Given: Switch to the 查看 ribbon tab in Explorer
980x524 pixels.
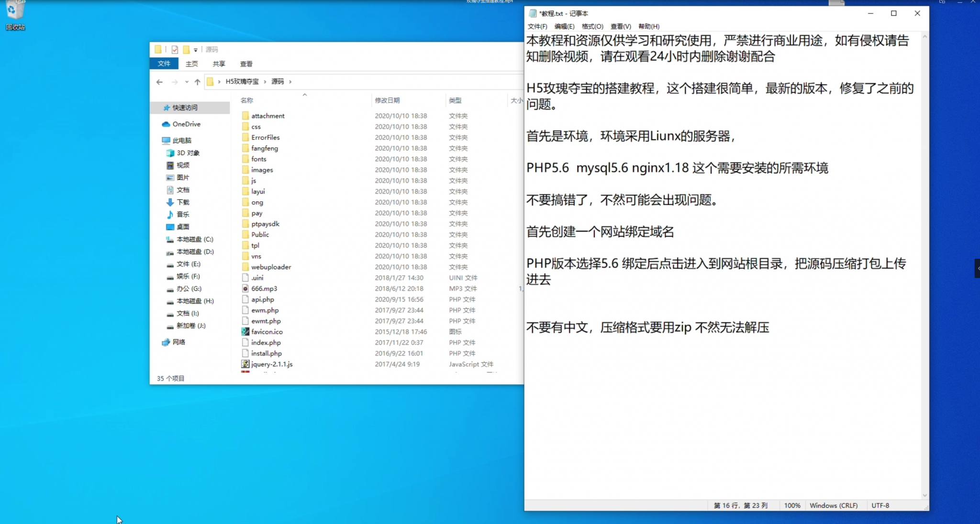Looking at the screenshot, I should pos(246,64).
